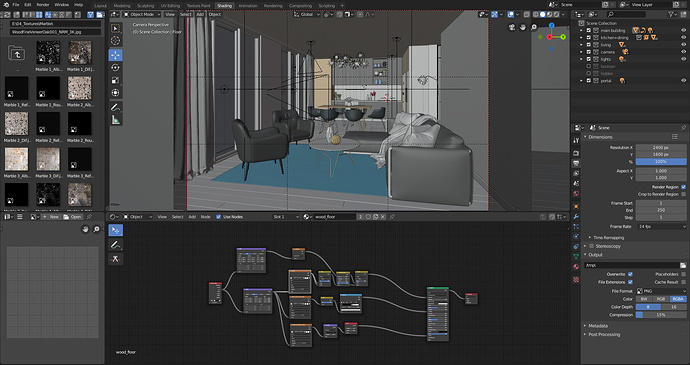Click the resolution 100% percentage slider
Screen dimensions: 690x365
tap(661, 162)
